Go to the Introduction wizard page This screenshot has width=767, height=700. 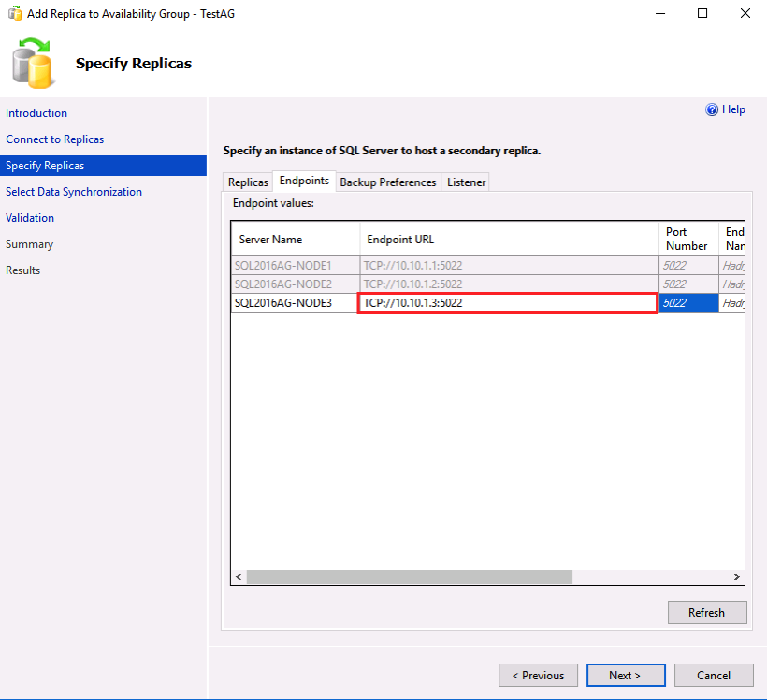[x=36, y=113]
